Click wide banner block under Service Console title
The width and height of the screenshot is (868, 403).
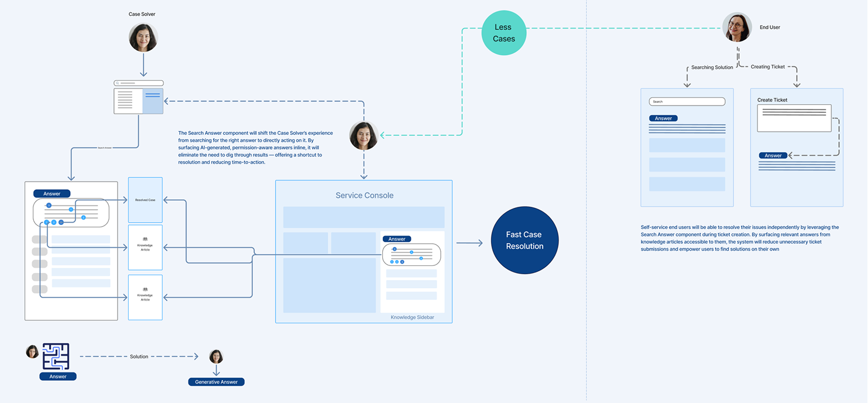(364, 217)
